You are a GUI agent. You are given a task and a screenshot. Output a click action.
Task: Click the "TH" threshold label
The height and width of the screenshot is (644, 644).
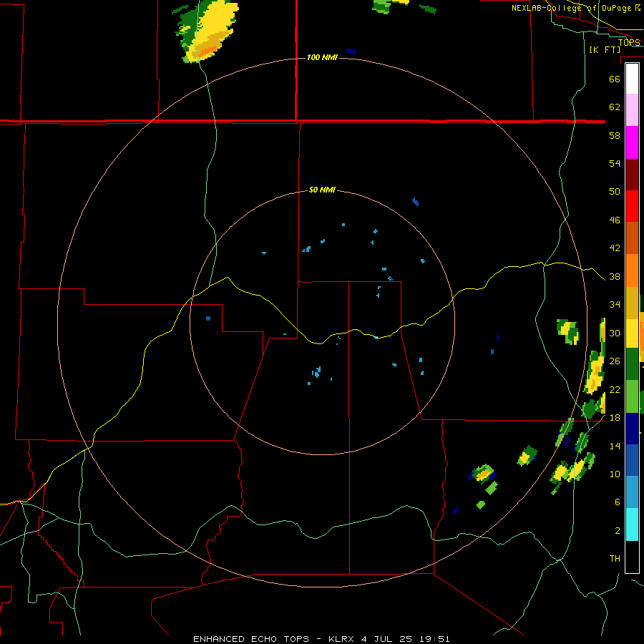(615, 559)
